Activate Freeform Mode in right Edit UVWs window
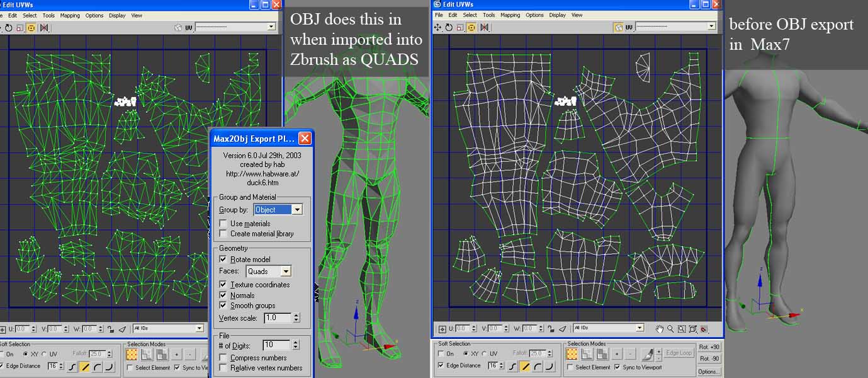Image resolution: width=868 pixels, height=378 pixels. [x=472, y=27]
